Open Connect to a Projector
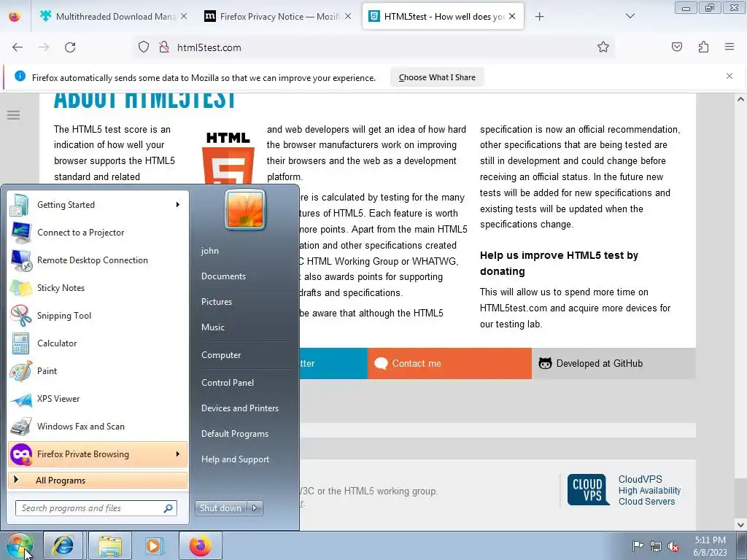 click(x=98, y=233)
